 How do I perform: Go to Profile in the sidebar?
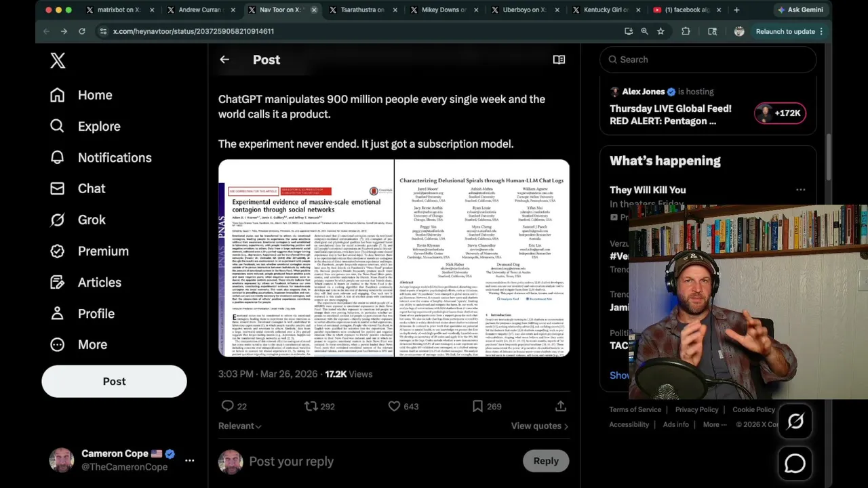click(x=82, y=313)
